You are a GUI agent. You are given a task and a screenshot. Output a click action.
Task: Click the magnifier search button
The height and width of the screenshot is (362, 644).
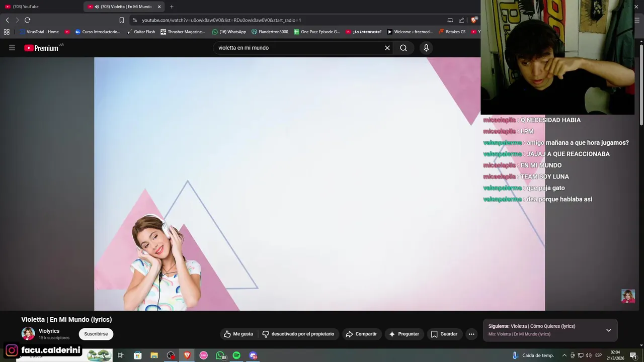(x=404, y=48)
